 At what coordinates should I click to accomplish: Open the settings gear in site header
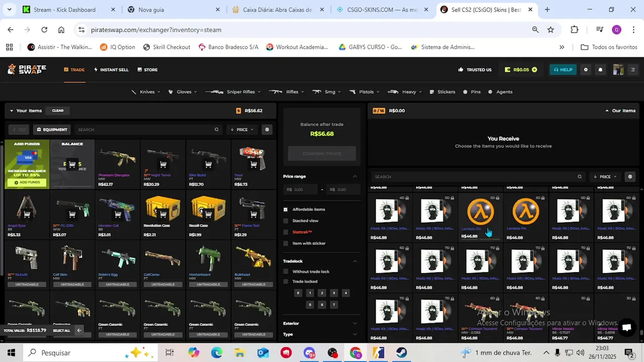(x=585, y=70)
